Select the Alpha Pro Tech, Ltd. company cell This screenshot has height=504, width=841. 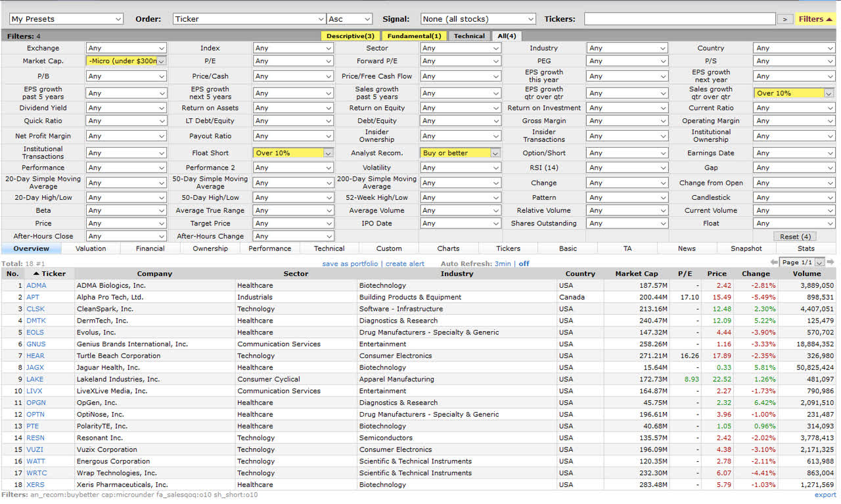tap(155, 298)
